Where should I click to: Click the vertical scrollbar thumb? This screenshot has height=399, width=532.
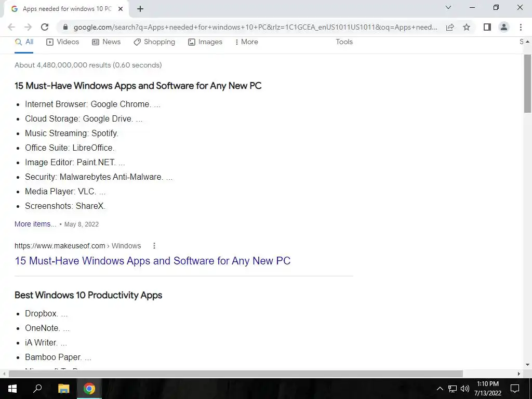(527, 84)
